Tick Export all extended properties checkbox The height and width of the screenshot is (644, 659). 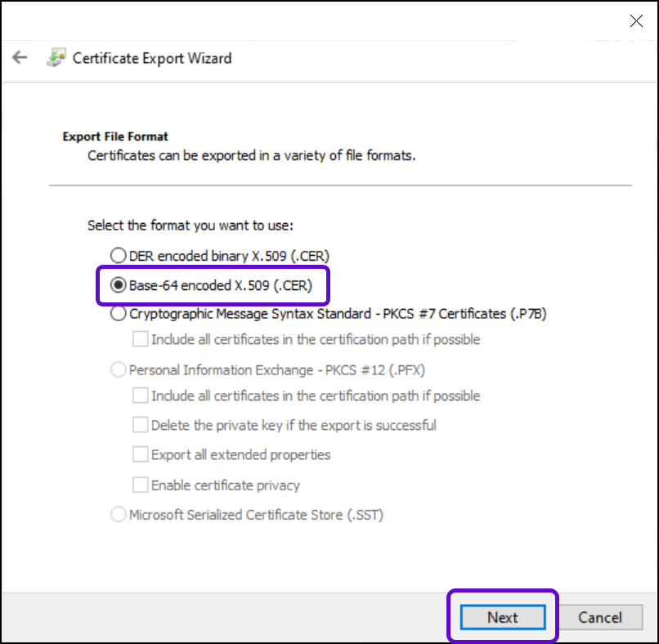141,454
